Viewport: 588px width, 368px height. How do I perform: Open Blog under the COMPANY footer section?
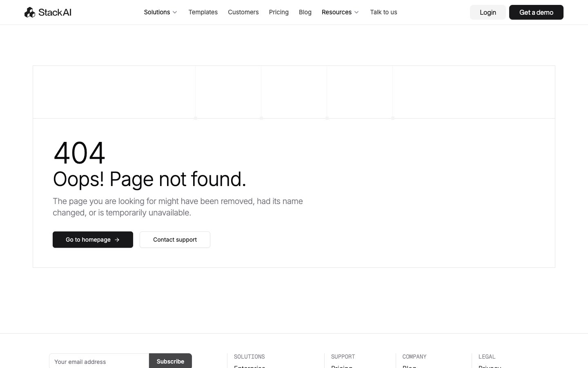(x=409, y=367)
